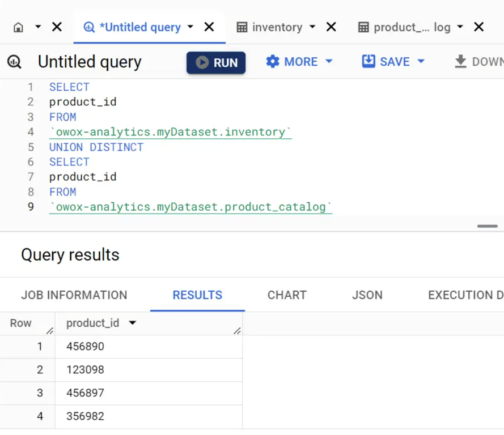Image resolution: width=504 pixels, height=435 pixels.
Task: Save the query using SAVE
Action: click(x=386, y=61)
